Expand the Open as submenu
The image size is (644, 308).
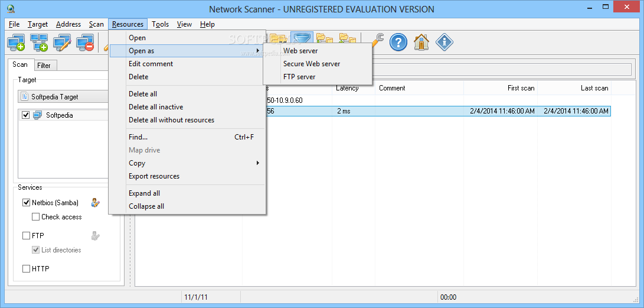click(185, 51)
